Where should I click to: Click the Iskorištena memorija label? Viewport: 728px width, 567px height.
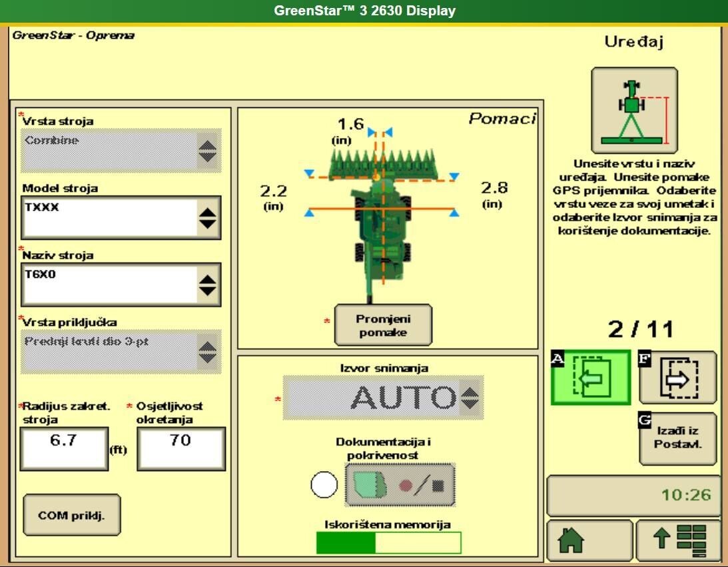tap(387, 524)
